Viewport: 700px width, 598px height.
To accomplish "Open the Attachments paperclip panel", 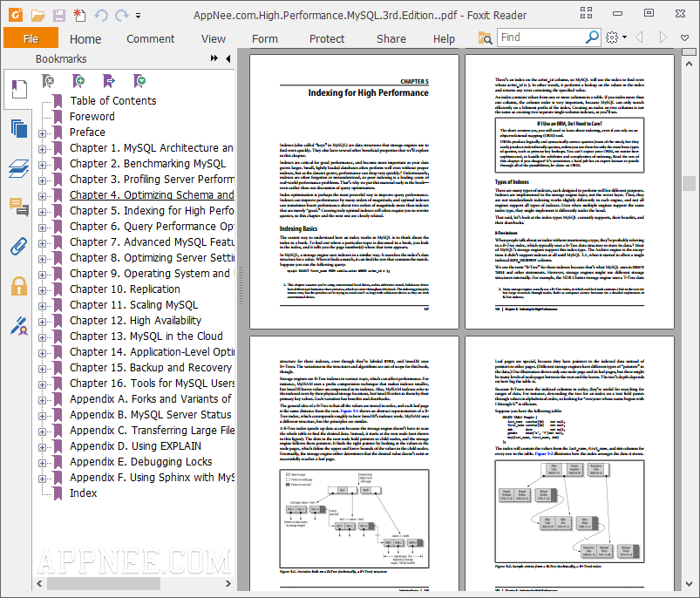I will 19,247.
